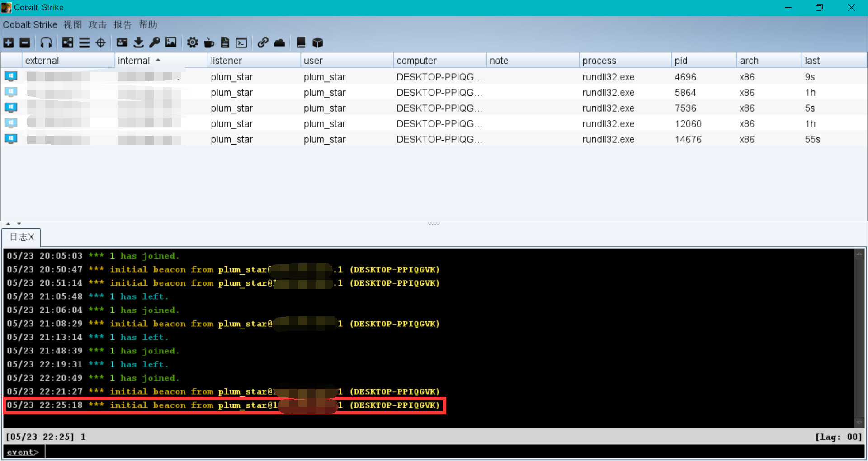The image size is (868, 461).
Task: Click the coffee cup Java applet icon
Action: pos(209,42)
